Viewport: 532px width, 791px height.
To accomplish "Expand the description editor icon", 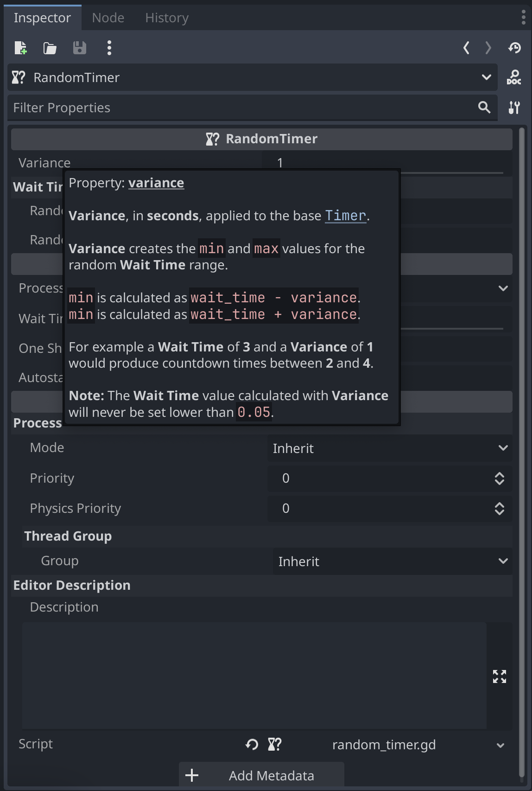I will tap(500, 676).
